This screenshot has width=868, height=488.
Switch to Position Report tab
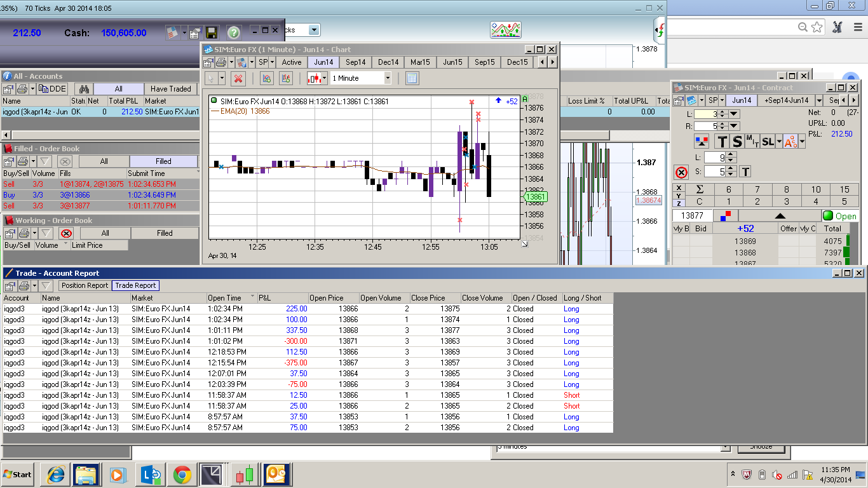pos(85,285)
